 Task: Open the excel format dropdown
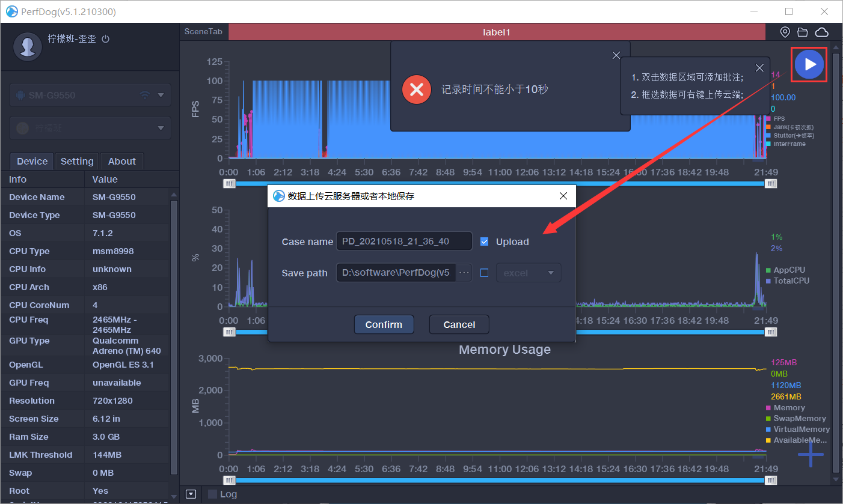tap(529, 273)
